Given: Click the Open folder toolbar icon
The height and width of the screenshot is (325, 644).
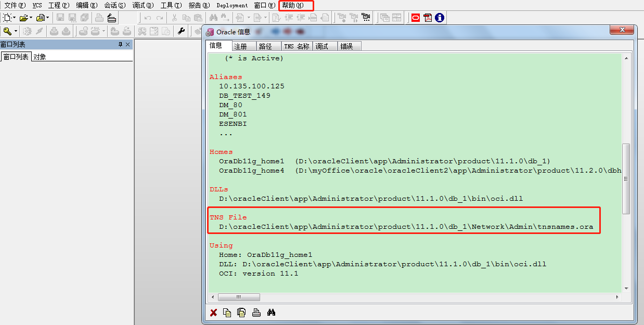Looking at the screenshot, I should [x=24, y=18].
